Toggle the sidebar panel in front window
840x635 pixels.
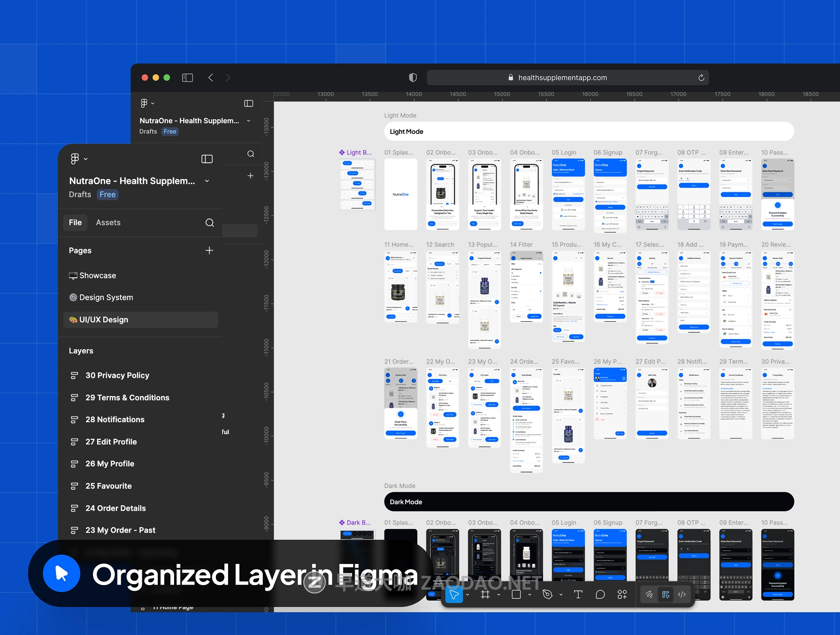point(207,159)
